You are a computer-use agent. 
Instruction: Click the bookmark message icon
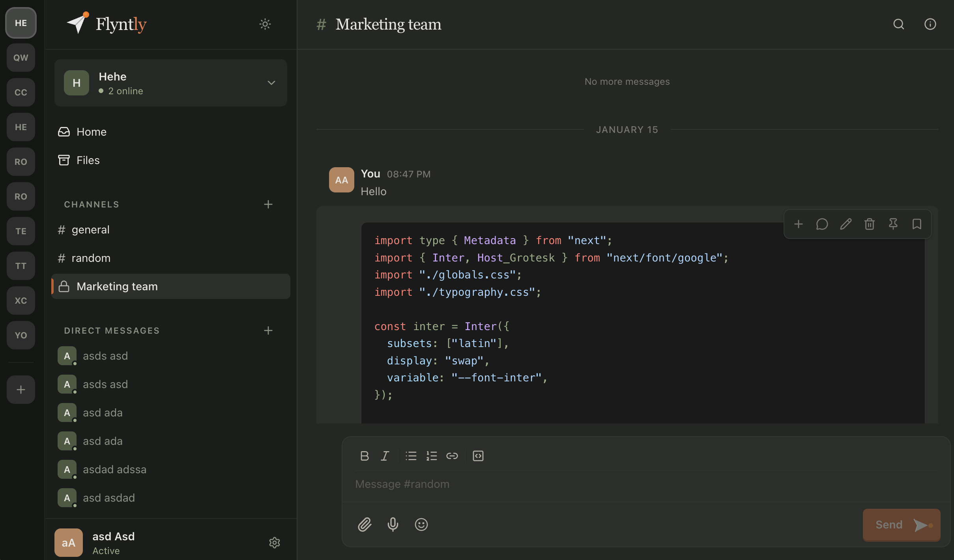917,224
